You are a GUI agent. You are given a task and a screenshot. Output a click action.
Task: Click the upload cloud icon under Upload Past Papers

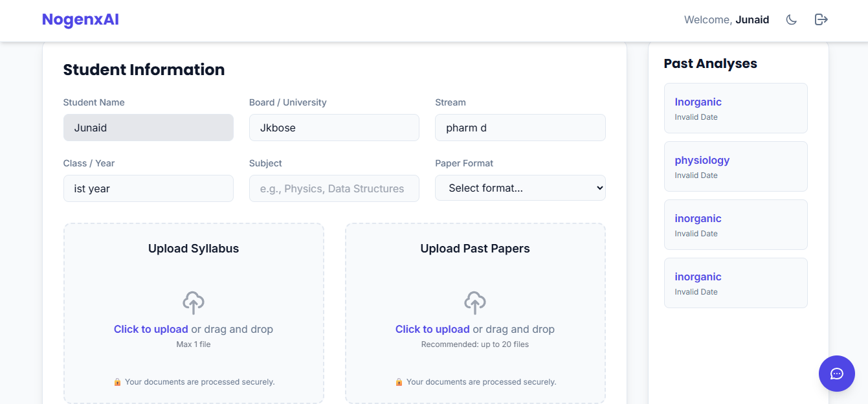pyautogui.click(x=475, y=302)
